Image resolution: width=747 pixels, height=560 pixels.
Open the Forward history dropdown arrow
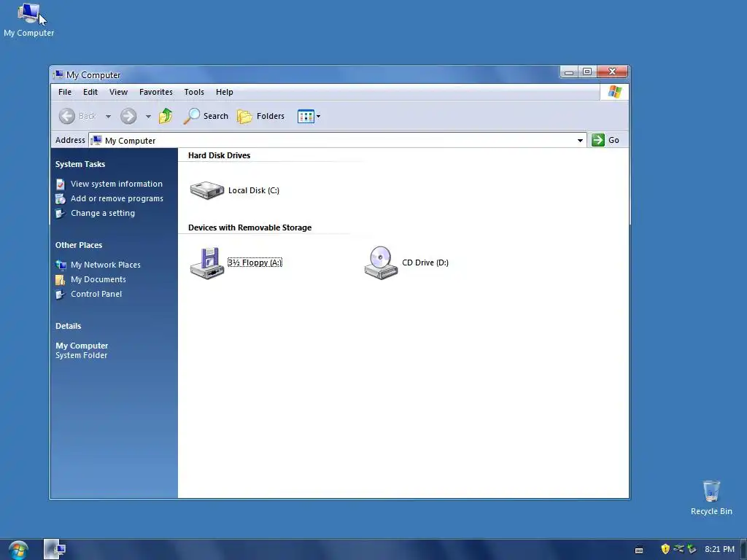(x=148, y=116)
